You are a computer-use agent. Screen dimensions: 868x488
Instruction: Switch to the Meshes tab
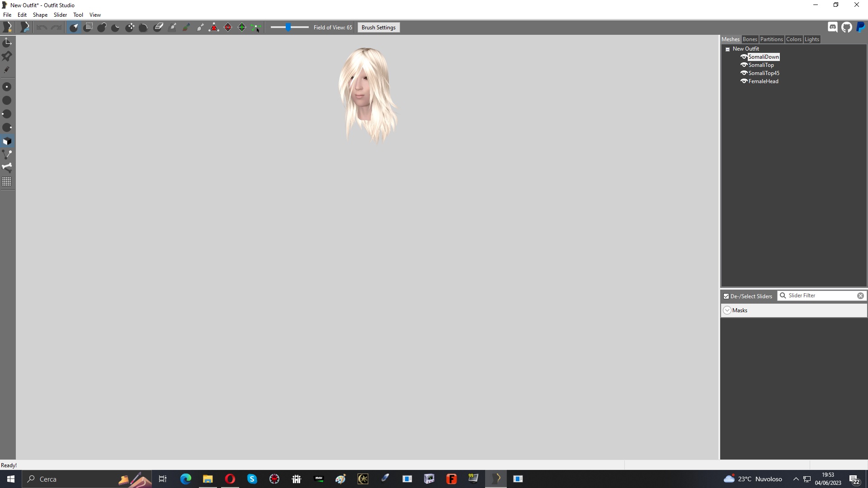click(x=731, y=39)
